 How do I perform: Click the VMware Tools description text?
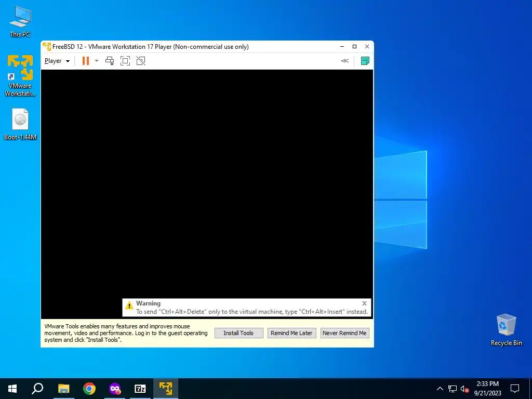pos(126,333)
